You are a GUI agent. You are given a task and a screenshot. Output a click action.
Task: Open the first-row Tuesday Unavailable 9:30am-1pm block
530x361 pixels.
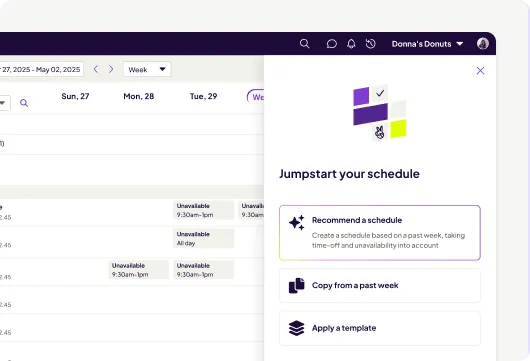click(x=203, y=210)
